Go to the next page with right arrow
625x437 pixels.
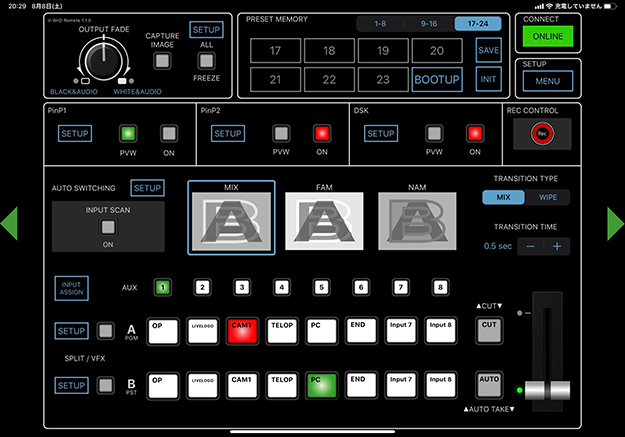point(614,223)
